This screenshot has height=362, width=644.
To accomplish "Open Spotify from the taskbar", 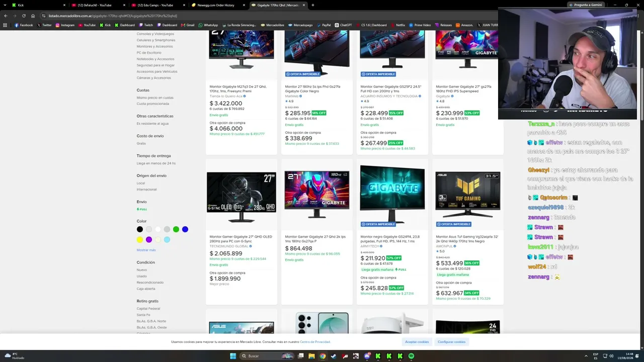I will 411,356.
